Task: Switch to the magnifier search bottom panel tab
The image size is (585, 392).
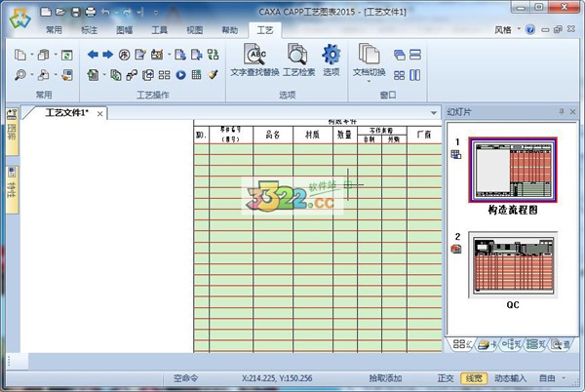Action: pyautogui.click(x=560, y=344)
